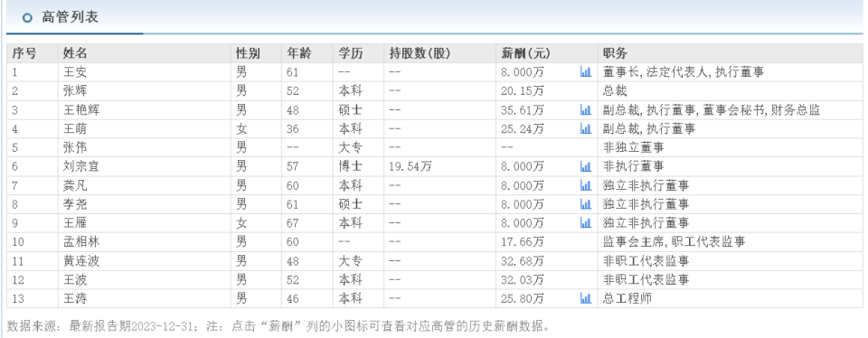Select the name 张伟
868x338 pixels.
coord(75,147)
